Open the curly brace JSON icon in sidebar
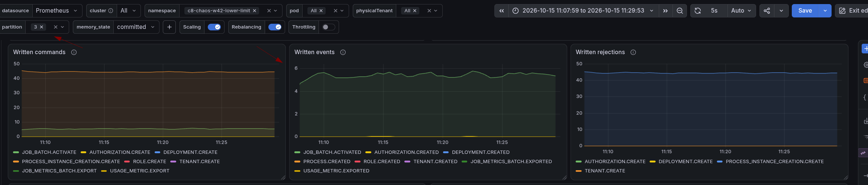 [865, 97]
